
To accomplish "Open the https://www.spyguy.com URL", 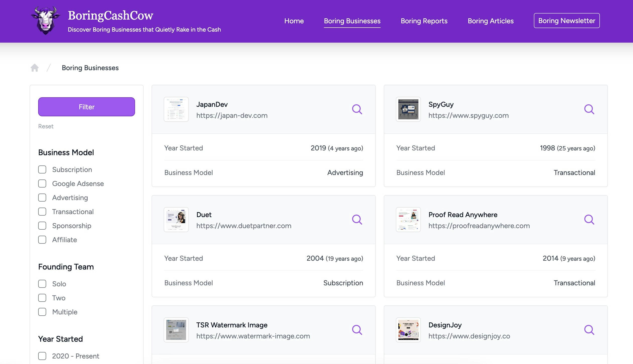I will point(468,115).
